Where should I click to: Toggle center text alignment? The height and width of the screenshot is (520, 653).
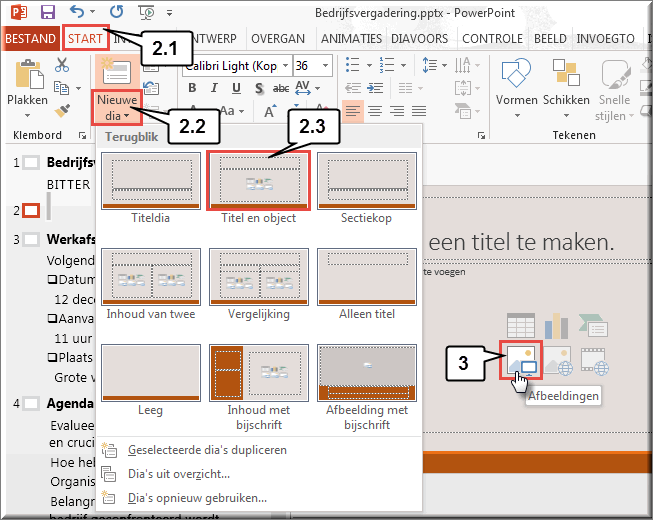[x=375, y=111]
